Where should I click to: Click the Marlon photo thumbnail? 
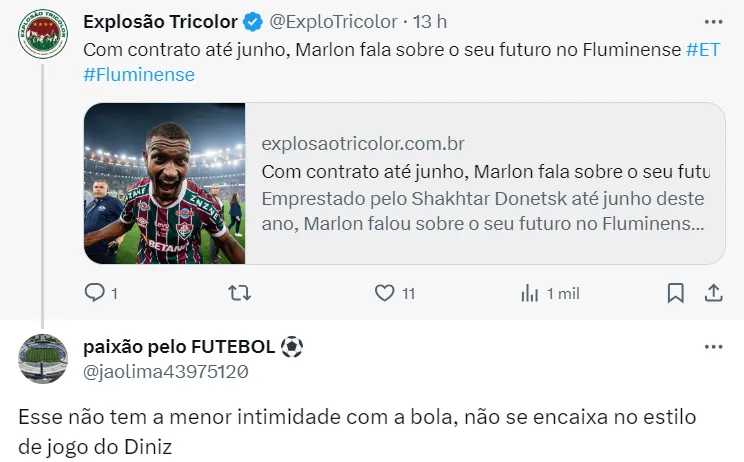pyautogui.click(x=165, y=184)
